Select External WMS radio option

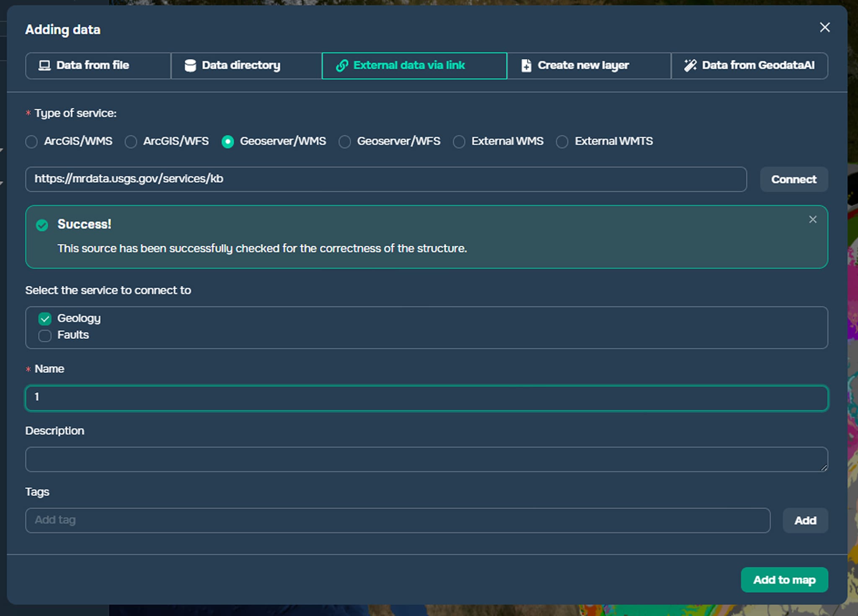click(x=459, y=142)
